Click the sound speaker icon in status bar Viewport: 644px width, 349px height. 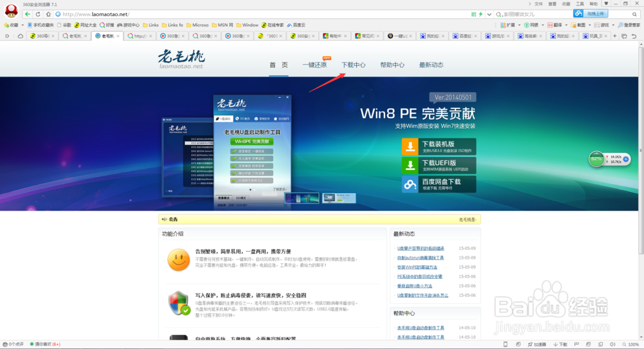tap(612, 344)
